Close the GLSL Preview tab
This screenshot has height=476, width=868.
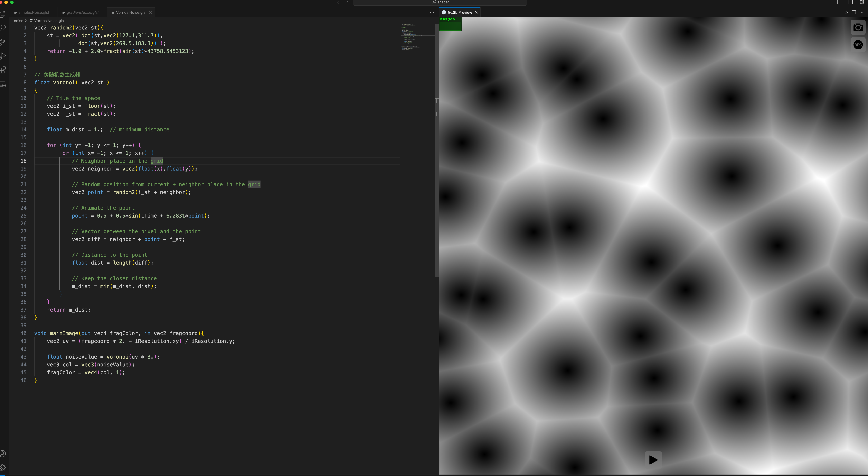[476, 12]
